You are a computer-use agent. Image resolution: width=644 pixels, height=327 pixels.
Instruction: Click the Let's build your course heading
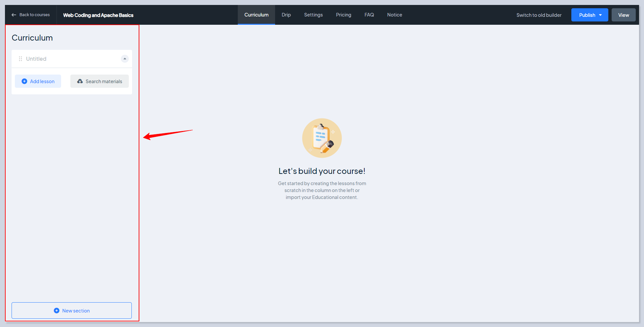point(322,171)
